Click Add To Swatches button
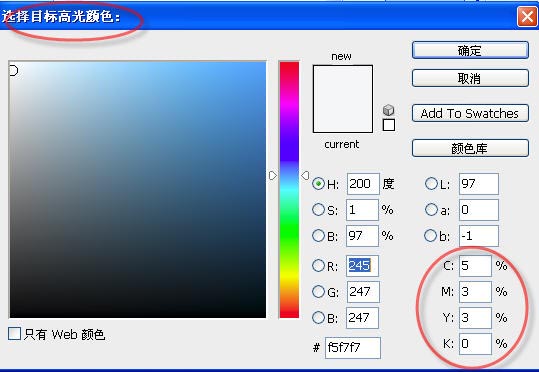The height and width of the screenshot is (372, 539). [x=470, y=113]
